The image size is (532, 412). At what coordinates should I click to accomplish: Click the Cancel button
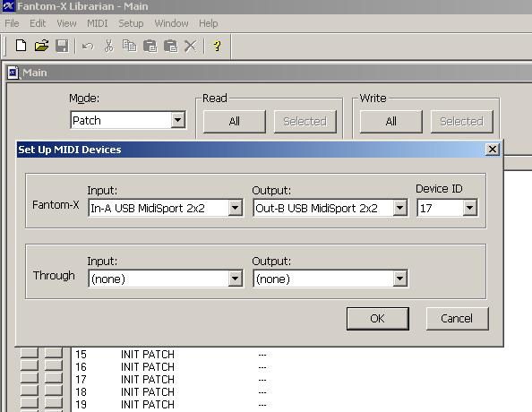457,318
